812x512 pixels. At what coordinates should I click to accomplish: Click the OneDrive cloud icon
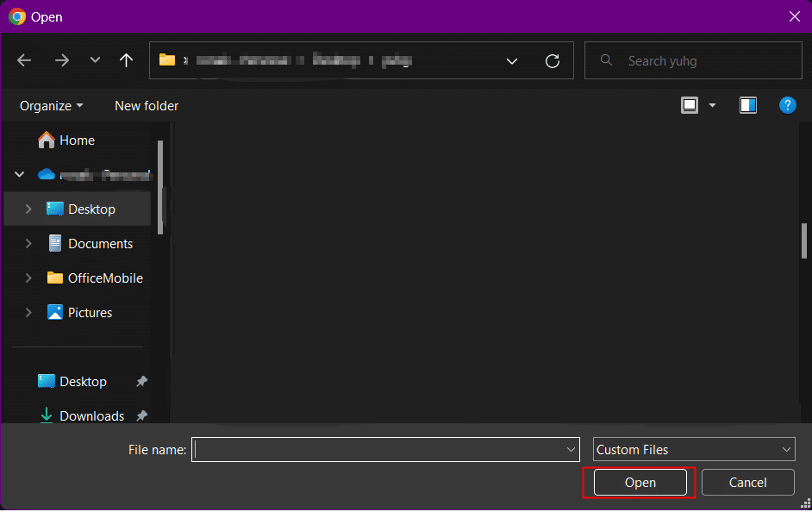[47, 174]
